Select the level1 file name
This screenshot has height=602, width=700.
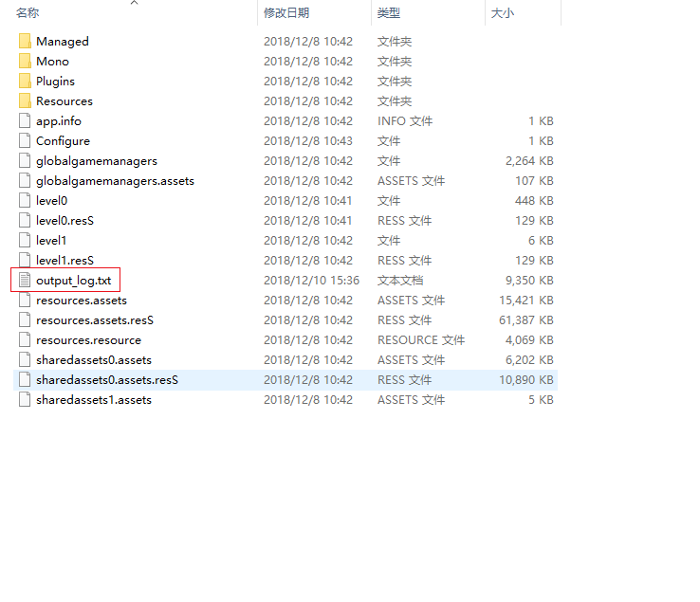[51, 241]
